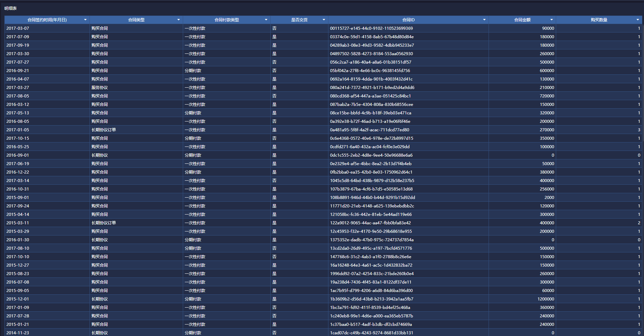Click amount cell 2000
The width and height of the screenshot is (644, 336).
[x=522, y=198]
